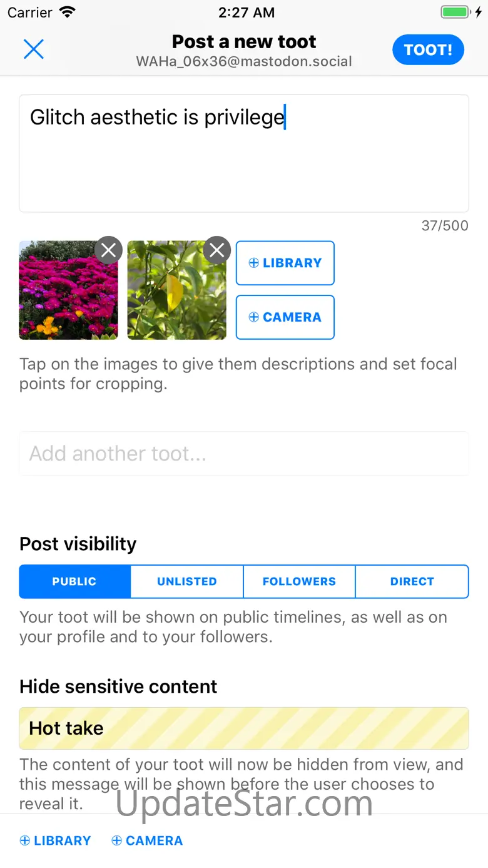Focus the 'Add another toot...' field

point(244,453)
